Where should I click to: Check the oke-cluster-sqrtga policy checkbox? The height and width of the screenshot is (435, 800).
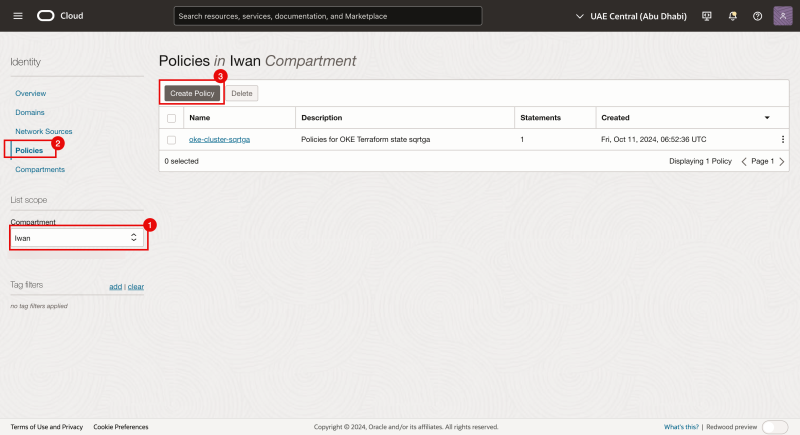[171, 139]
